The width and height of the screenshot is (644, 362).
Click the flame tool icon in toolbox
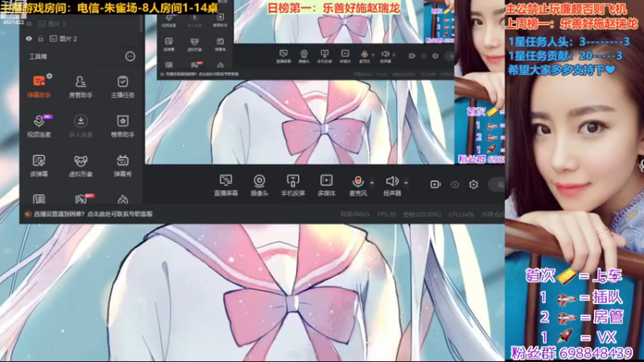pos(122,200)
